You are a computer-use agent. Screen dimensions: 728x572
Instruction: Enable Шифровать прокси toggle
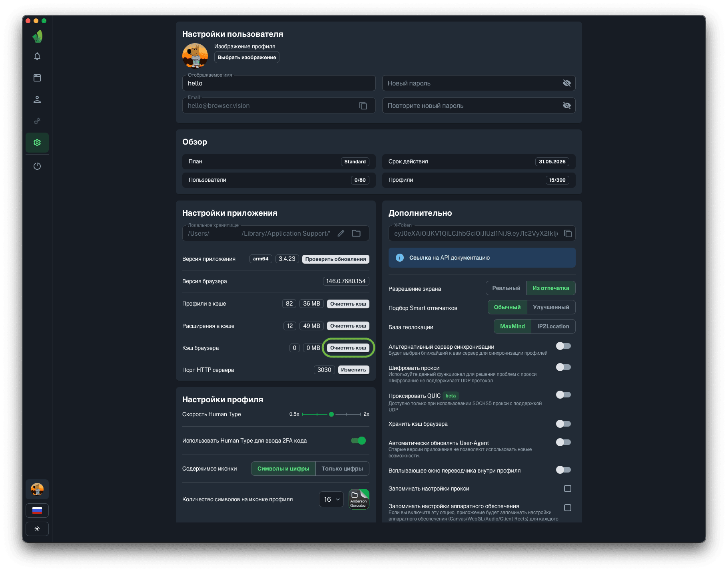pyautogui.click(x=563, y=367)
